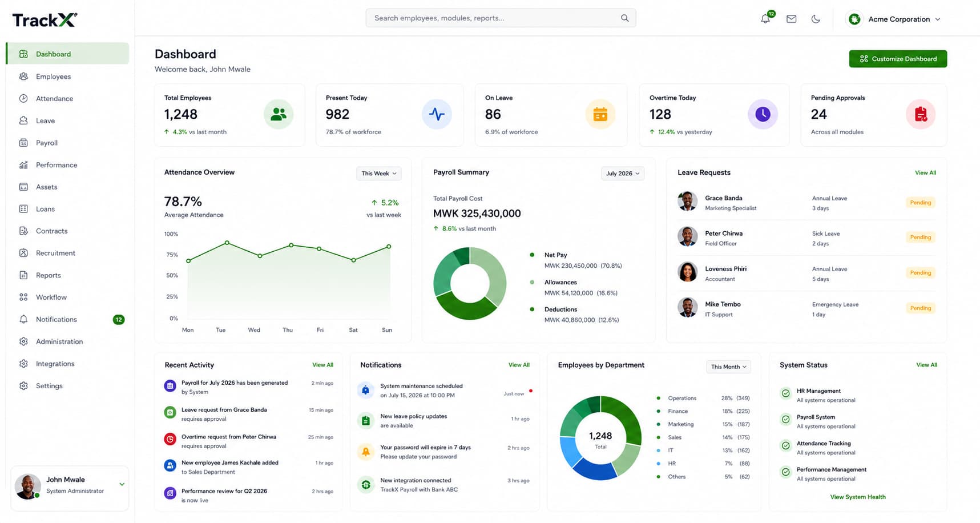The width and height of the screenshot is (980, 523).
Task: Click the system maintenance notification icon
Action: coord(366,391)
